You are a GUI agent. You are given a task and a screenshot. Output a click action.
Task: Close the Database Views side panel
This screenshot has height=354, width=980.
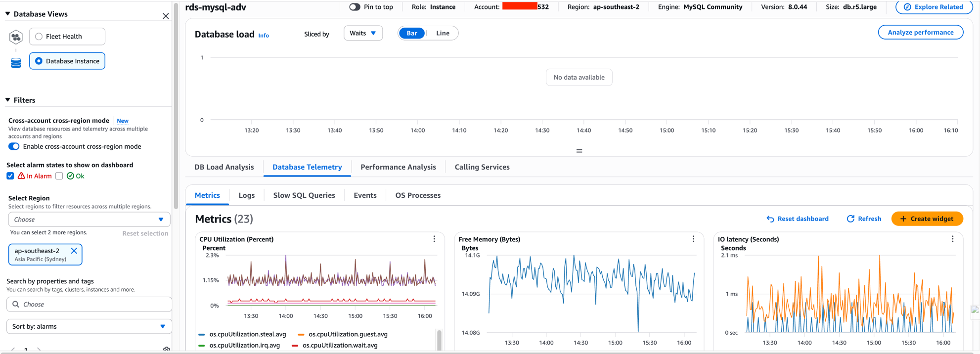166,16
